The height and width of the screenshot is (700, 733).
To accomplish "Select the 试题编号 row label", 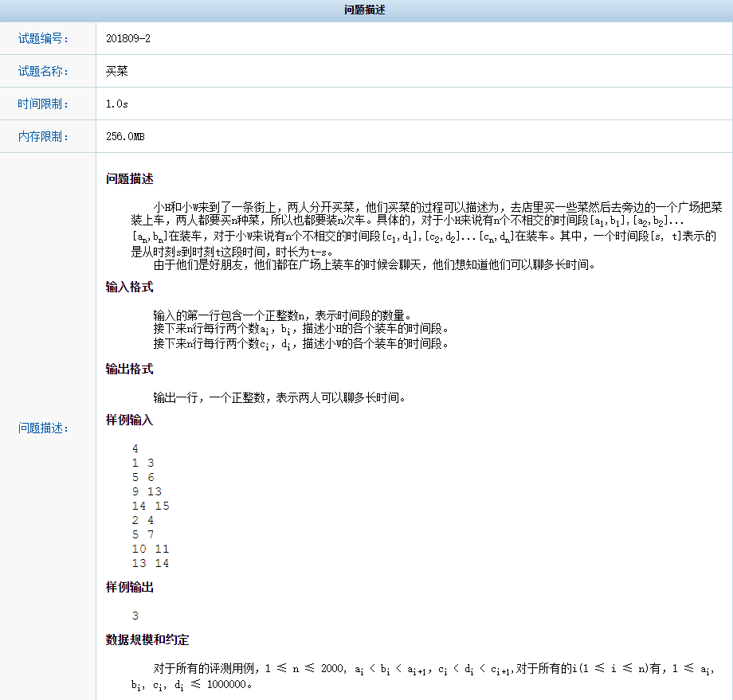I will tap(41, 37).
